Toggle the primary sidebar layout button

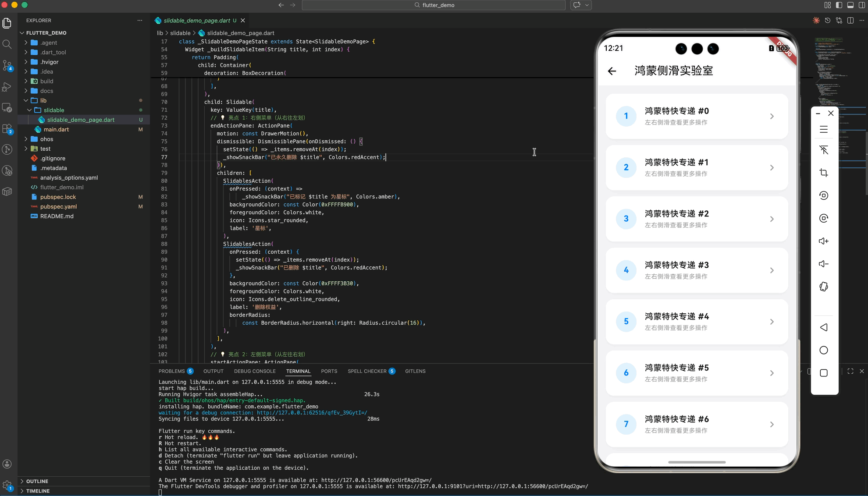coord(839,5)
